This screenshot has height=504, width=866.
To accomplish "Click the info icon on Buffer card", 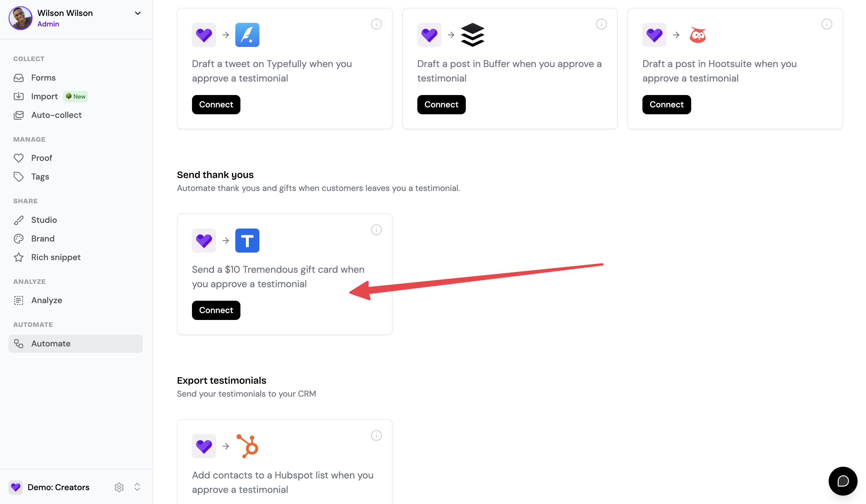I will [601, 24].
